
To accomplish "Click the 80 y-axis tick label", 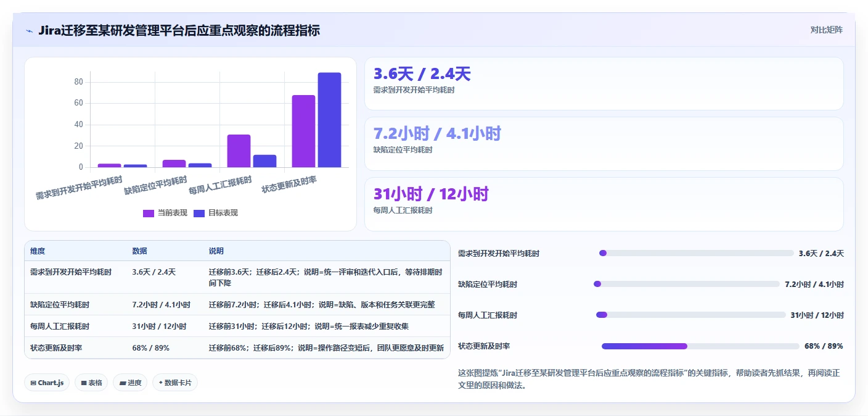I will [x=78, y=82].
